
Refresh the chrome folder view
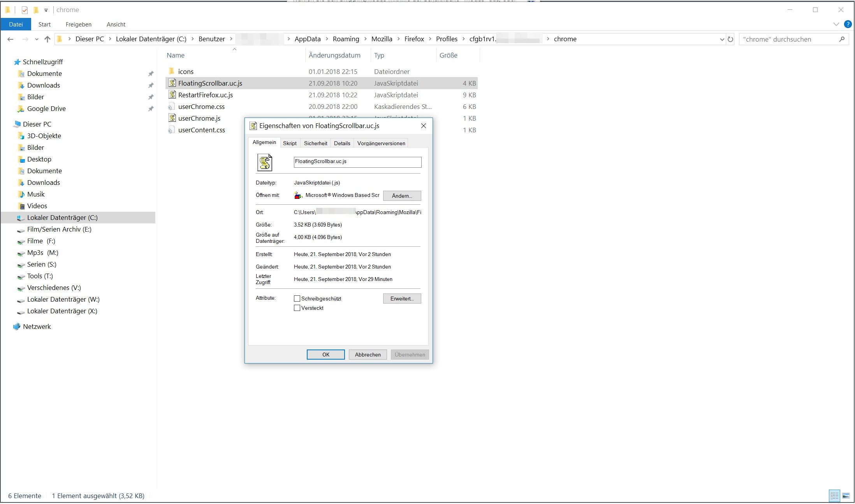click(x=730, y=39)
